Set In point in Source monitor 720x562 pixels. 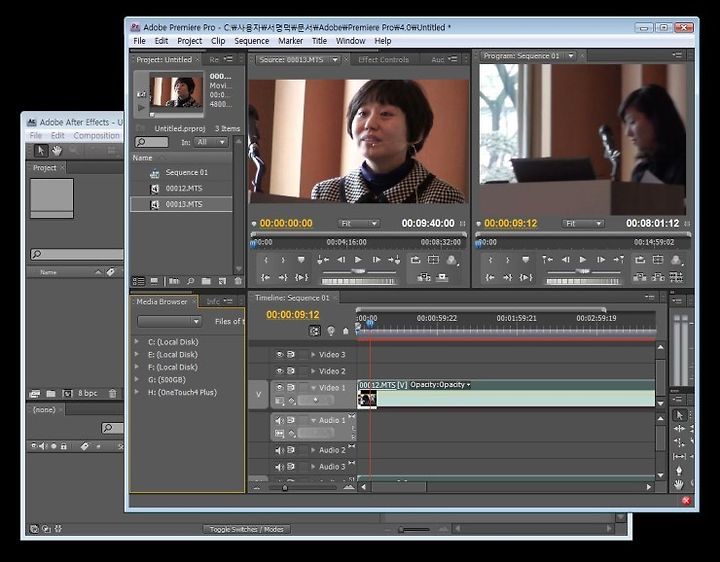(x=266, y=260)
